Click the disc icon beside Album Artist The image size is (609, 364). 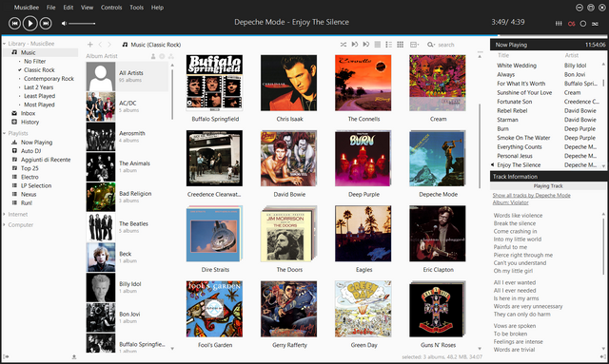click(x=162, y=56)
